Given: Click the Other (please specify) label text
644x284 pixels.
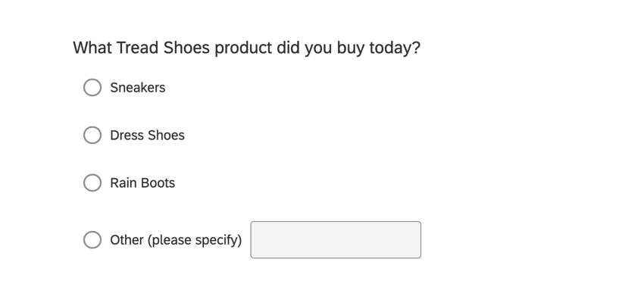Looking at the screenshot, I should (x=176, y=239).
